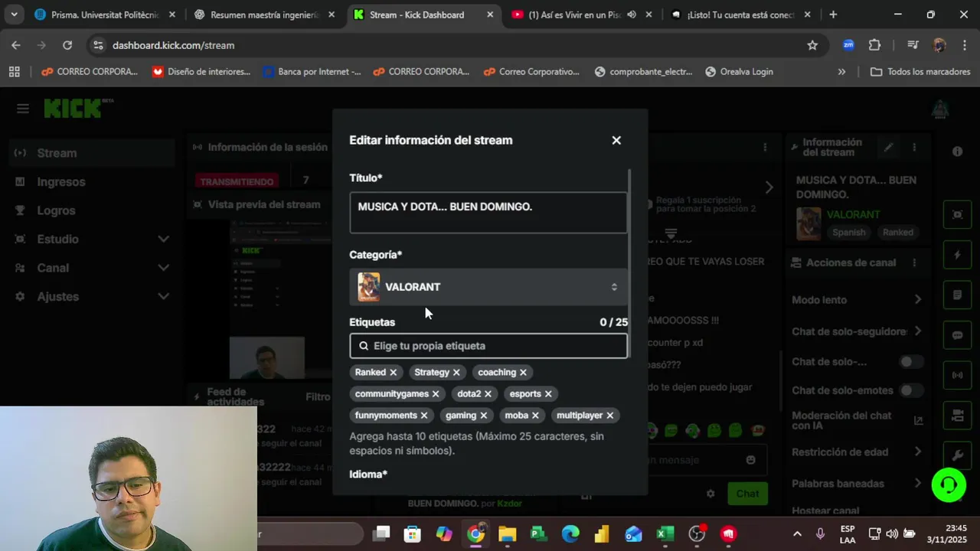Screen dimensions: 980x551
Task: Click the green support headset button
Action: point(949,484)
